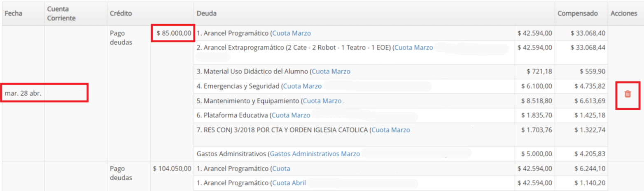The height and width of the screenshot is (191, 644).
Task: Open Cuota Marzo link for Emergencias y Seguridad
Action: point(302,86)
